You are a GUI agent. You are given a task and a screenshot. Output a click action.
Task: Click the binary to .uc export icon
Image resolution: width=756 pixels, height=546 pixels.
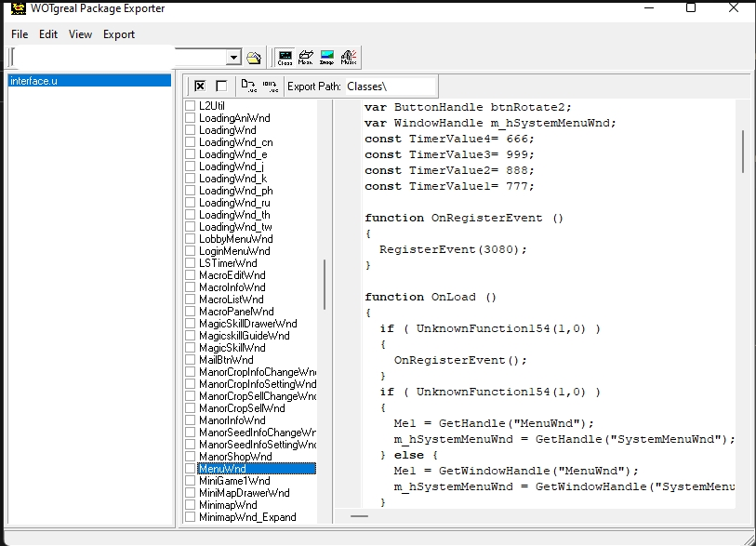pyautogui.click(x=270, y=86)
